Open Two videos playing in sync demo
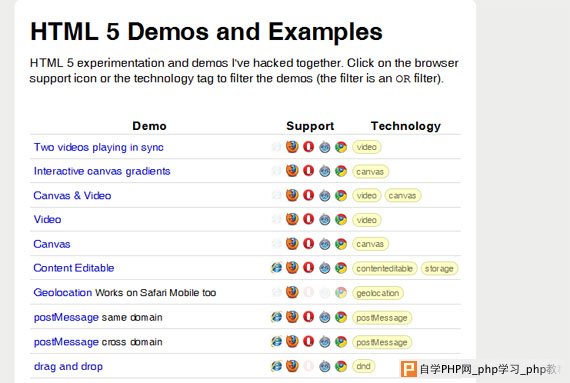 click(x=99, y=147)
